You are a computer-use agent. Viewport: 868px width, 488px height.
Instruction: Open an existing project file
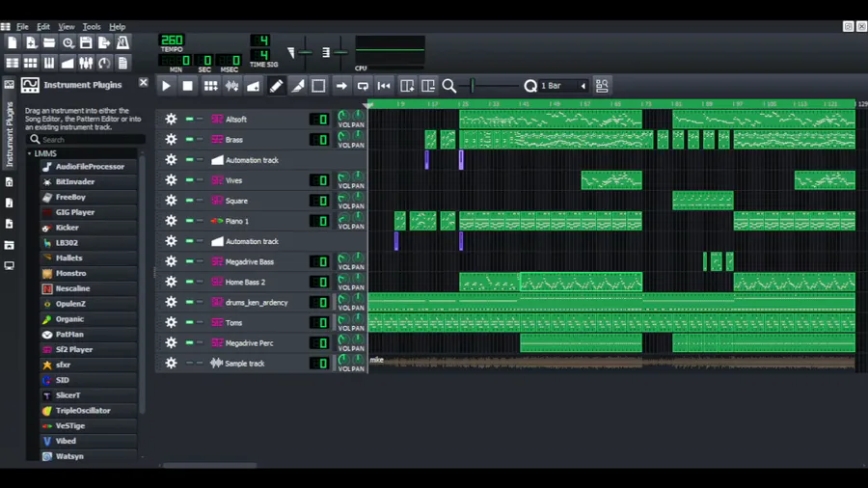(x=49, y=42)
